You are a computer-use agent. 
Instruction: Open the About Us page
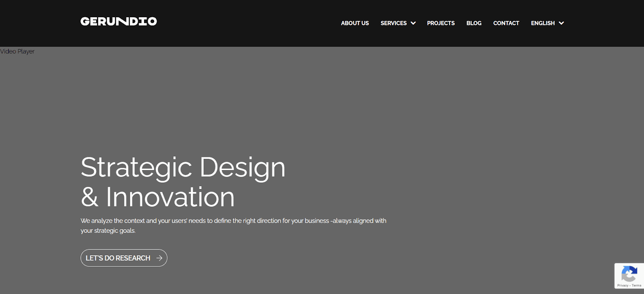pyautogui.click(x=355, y=23)
